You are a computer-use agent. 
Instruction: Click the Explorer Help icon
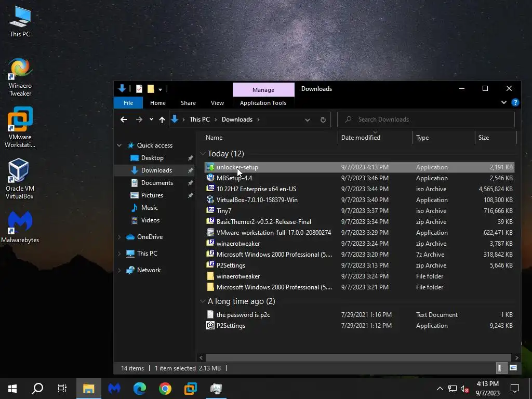[515, 102]
